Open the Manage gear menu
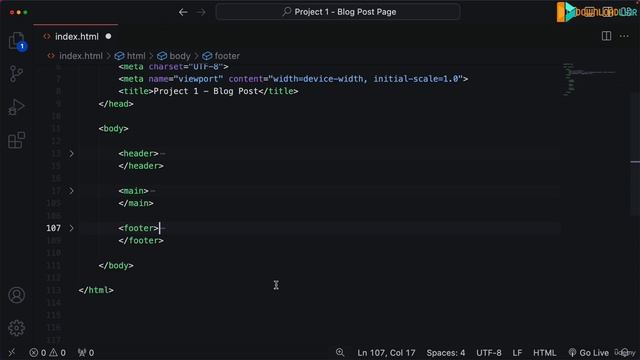This screenshot has width=640, height=360. click(x=16, y=328)
